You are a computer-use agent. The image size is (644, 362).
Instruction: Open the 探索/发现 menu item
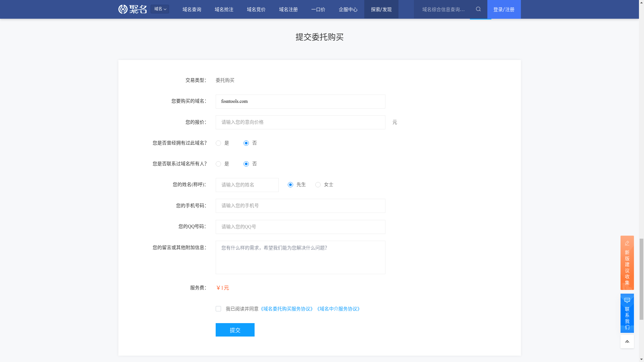tap(381, 9)
